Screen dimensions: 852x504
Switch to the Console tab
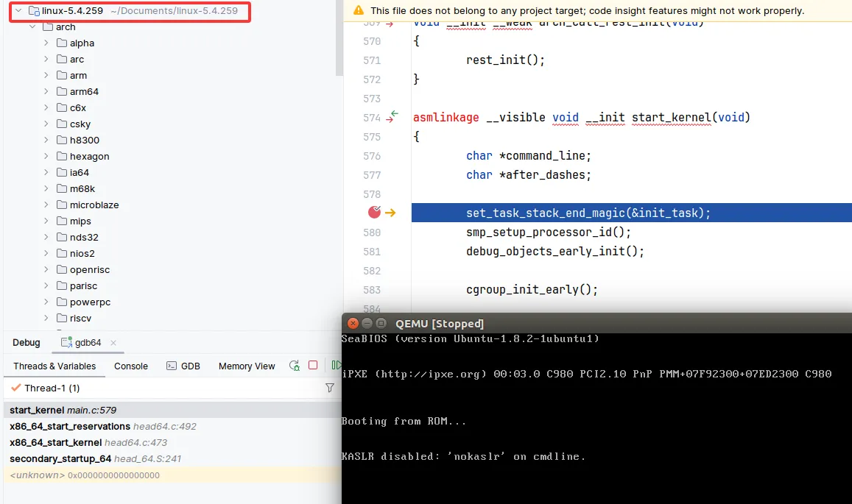click(x=131, y=366)
